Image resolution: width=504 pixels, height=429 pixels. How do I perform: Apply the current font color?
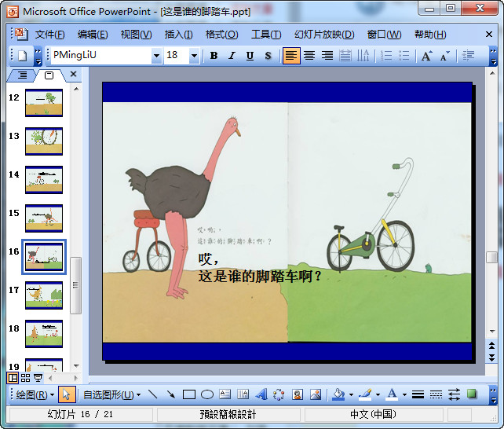coord(392,394)
